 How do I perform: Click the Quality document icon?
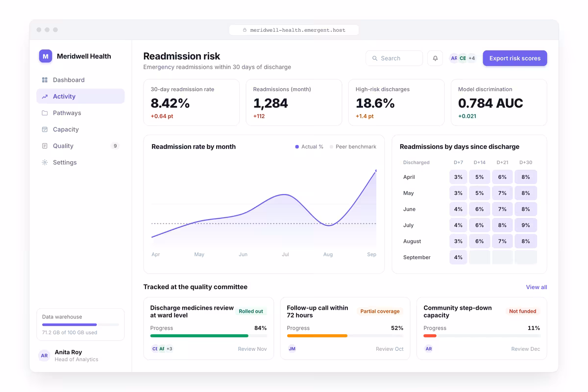pos(45,146)
